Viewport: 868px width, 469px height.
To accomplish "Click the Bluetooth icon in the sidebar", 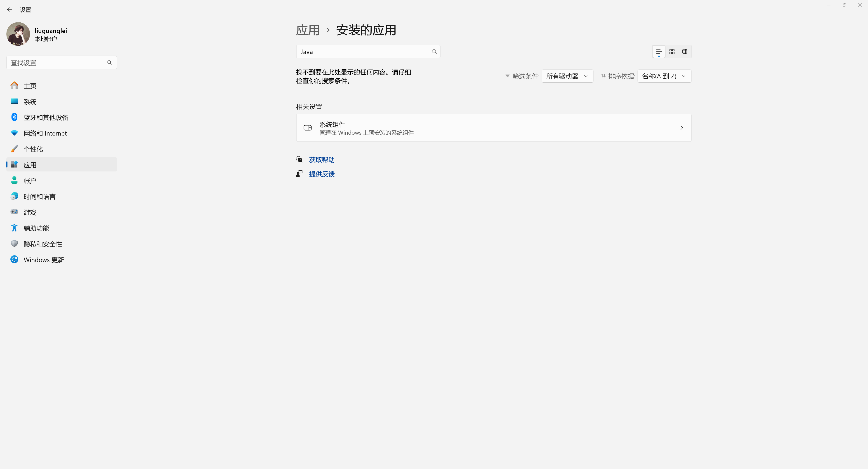I will pos(14,117).
